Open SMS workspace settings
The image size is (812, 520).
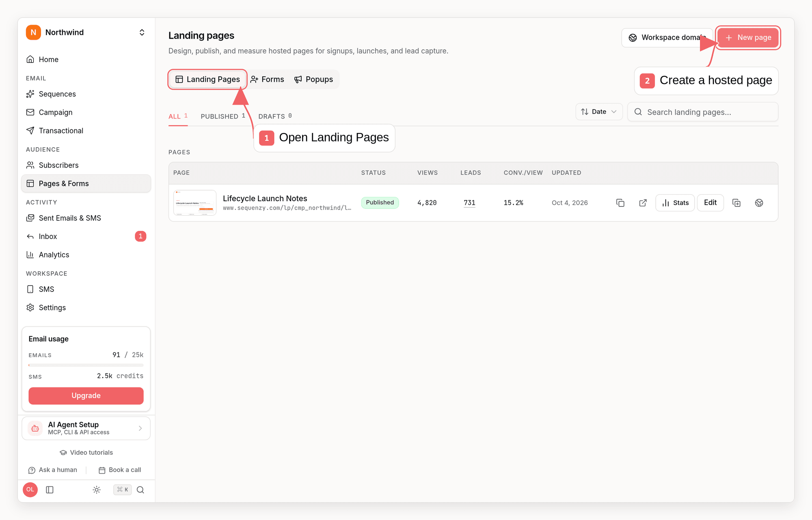(86, 289)
